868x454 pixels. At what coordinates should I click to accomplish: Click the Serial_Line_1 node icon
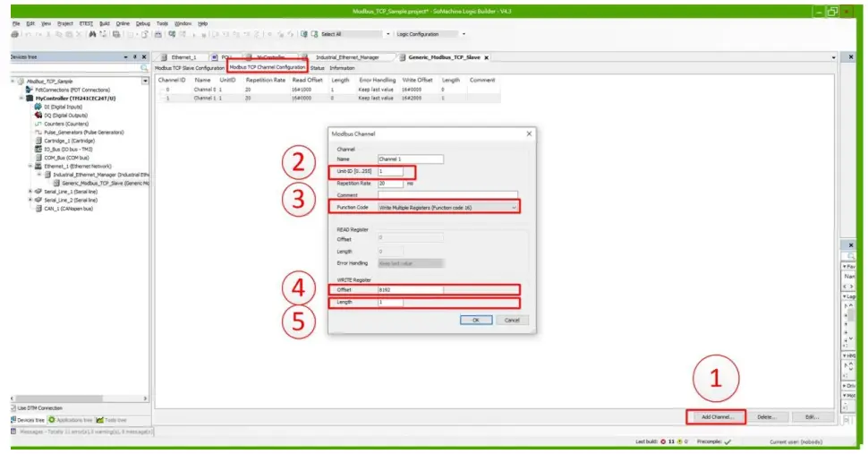pyautogui.click(x=38, y=192)
